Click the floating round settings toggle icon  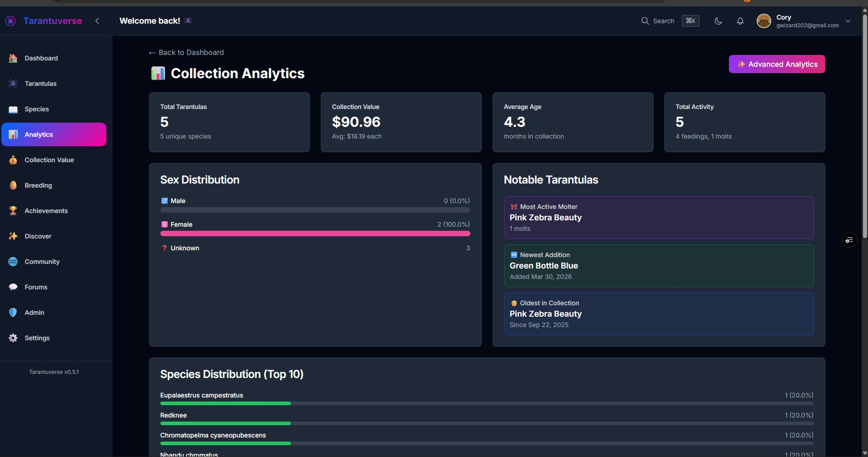coord(850,240)
